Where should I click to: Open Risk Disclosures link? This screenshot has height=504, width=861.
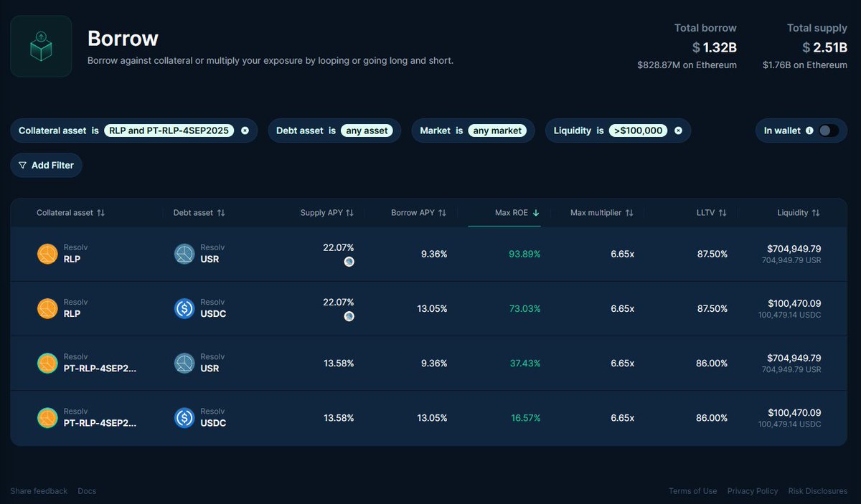[818, 491]
